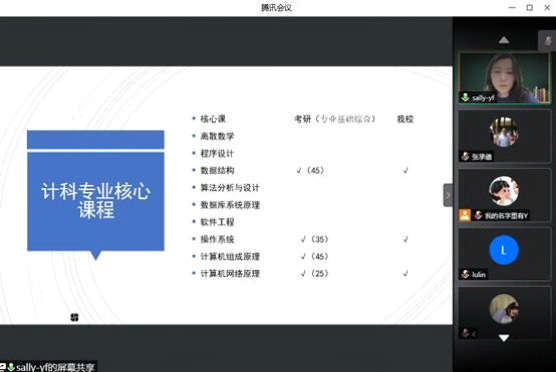
Task: Click sally-yf's green microphone icon
Action: pos(465,97)
